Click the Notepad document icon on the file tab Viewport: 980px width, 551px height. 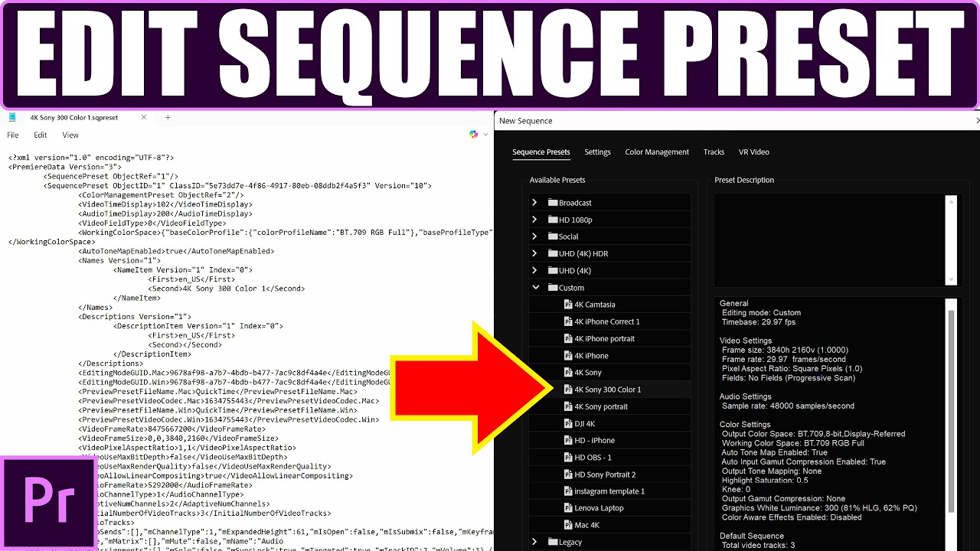point(11,118)
